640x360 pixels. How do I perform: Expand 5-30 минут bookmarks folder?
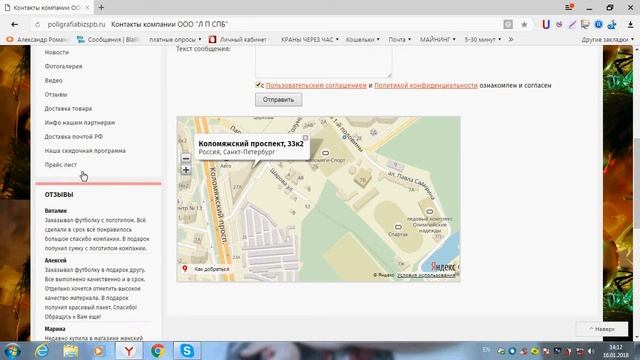[x=482, y=40]
